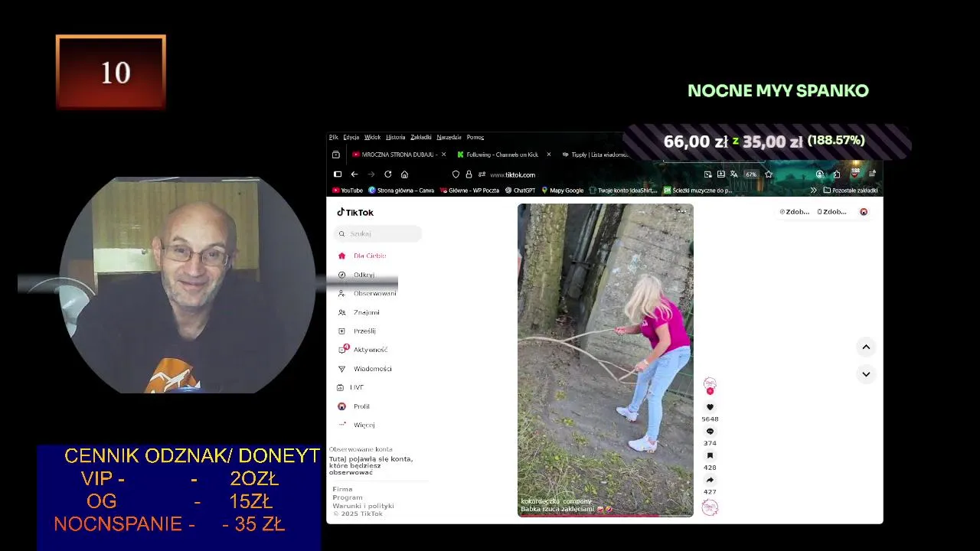Screen dimensions: 980x551
Task: Open comments on the TikTok video
Action: [710, 432]
